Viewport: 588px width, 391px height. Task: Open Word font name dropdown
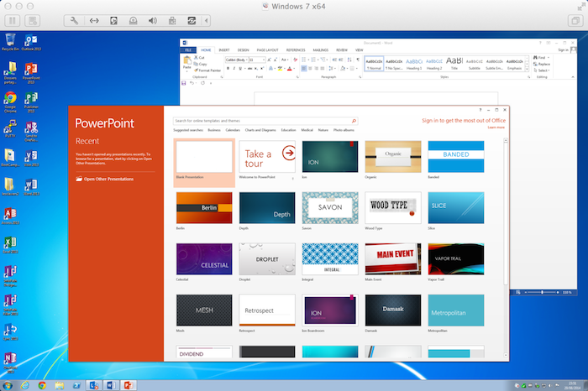pos(246,60)
